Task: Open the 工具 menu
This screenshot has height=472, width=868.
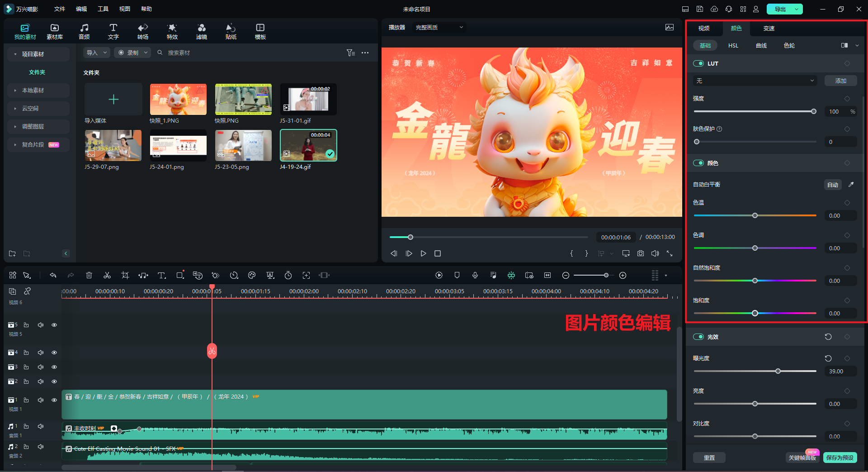Action: [103, 9]
